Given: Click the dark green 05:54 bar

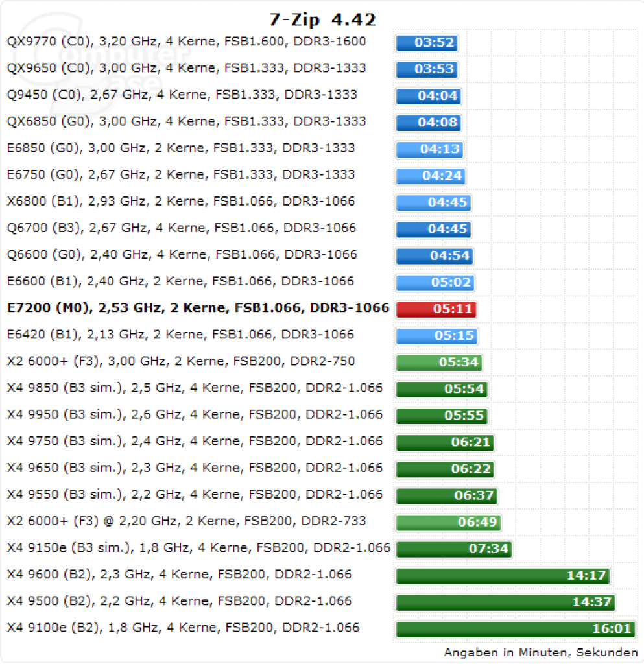Looking at the screenshot, I should pos(442,390).
